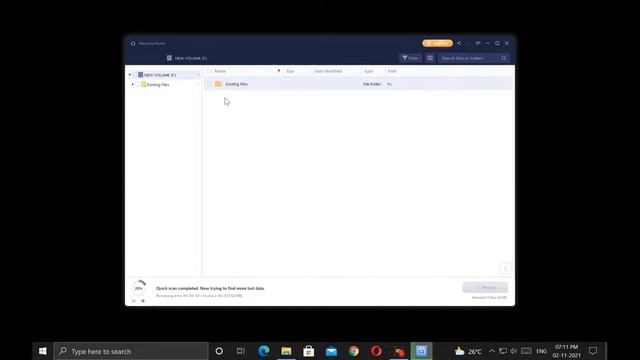The image size is (640, 360).
Task: Pause the ongoing scan
Action: point(133,301)
